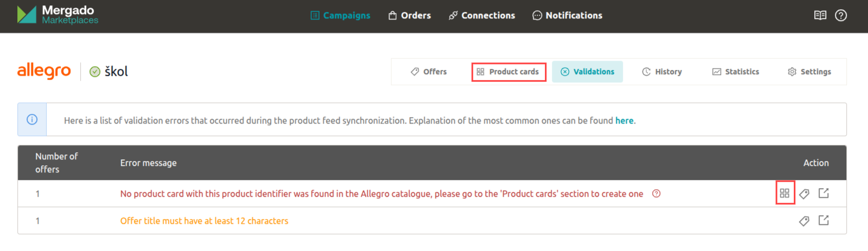This screenshot has width=868, height=251.
Task: Click the help question mark icon in header
Action: pyautogui.click(x=841, y=15)
